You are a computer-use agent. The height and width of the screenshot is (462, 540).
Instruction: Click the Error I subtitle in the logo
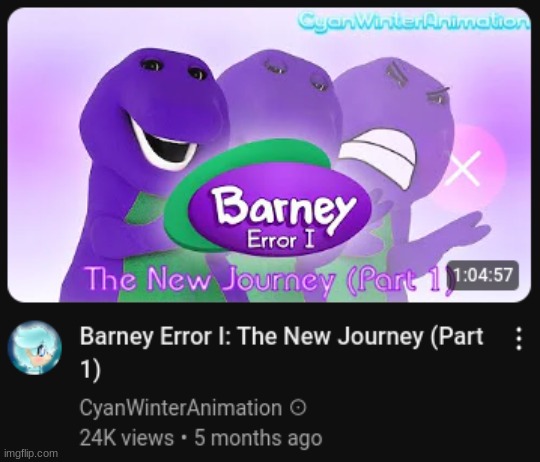(x=280, y=239)
